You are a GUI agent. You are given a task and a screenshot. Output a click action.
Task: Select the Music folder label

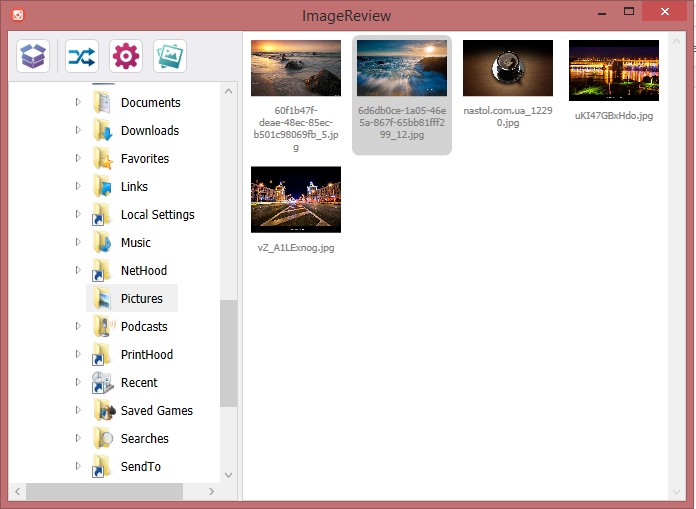[x=135, y=242]
